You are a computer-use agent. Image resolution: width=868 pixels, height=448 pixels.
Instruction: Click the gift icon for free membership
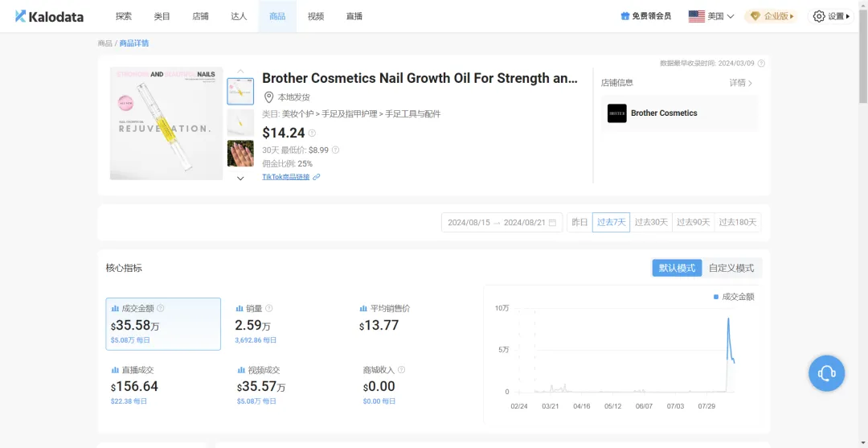tap(625, 16)
